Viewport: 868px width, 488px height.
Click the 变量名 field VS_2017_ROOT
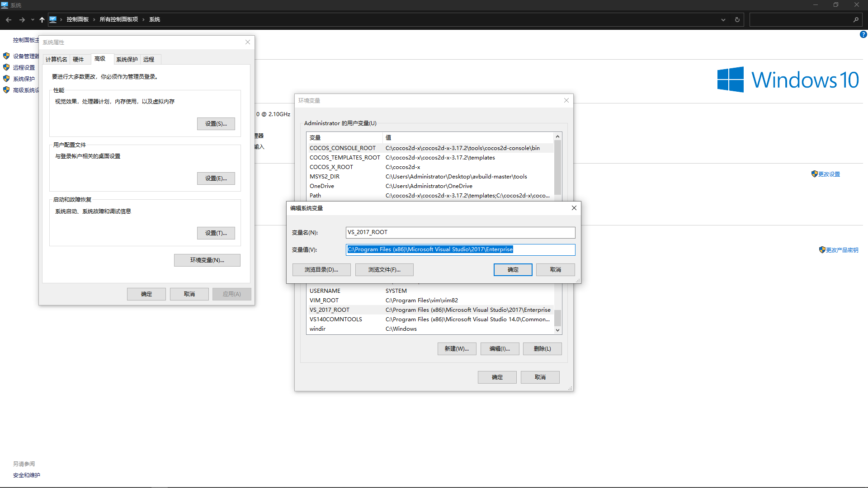pos(460,232)
